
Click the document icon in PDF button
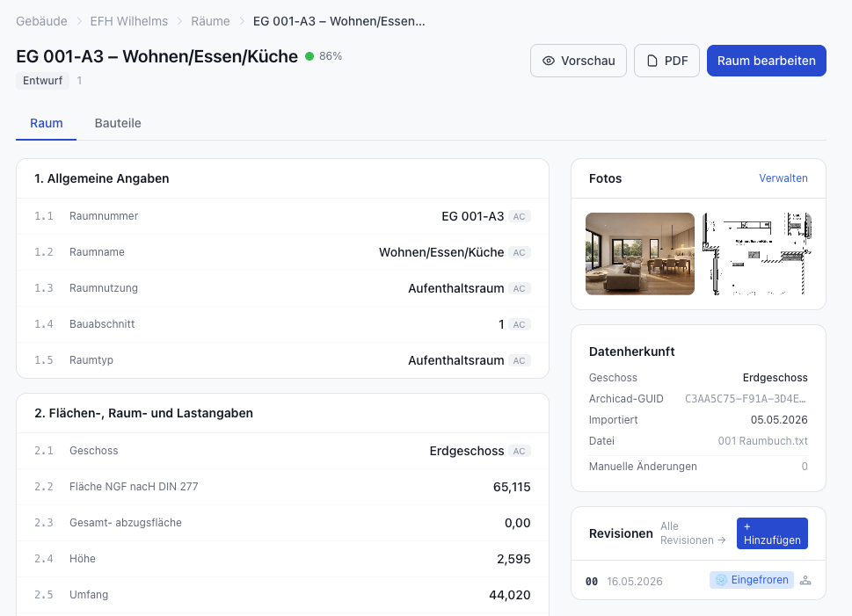[652, 61]
